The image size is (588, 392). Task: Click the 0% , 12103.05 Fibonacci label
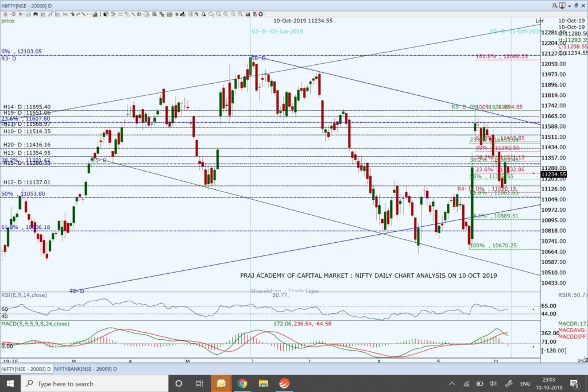click(x=21, y=51)
